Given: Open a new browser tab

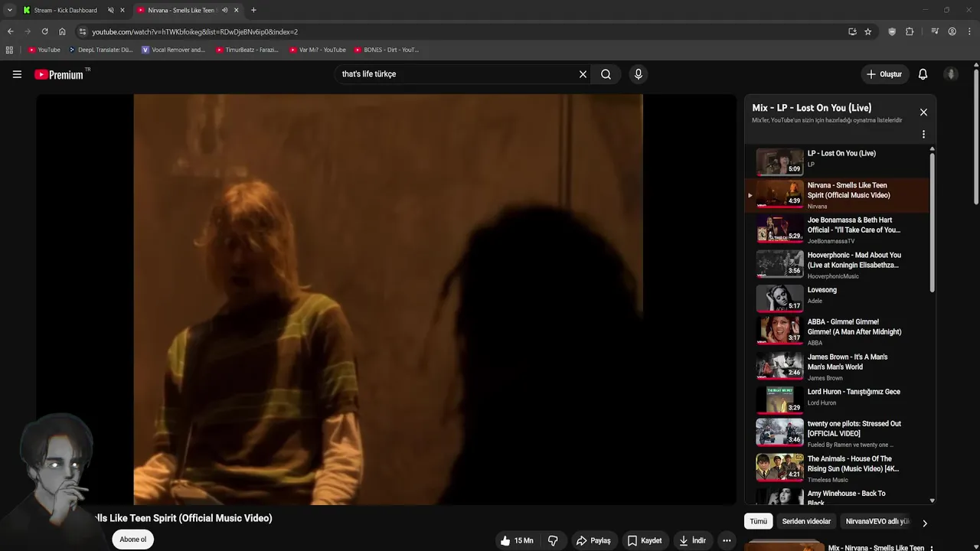Looking at the screenshot, I should pyautogui.click(x=253, y=10).
